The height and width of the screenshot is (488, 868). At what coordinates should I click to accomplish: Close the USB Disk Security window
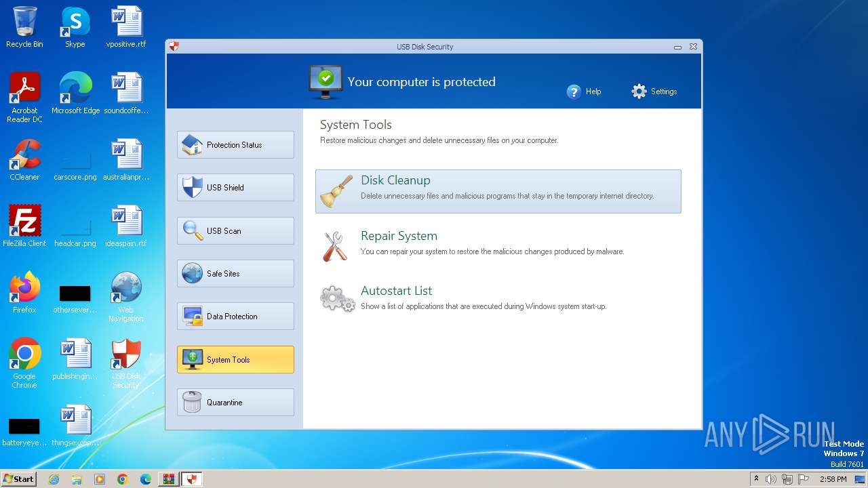pyautogui.click(x=693, y=47)
